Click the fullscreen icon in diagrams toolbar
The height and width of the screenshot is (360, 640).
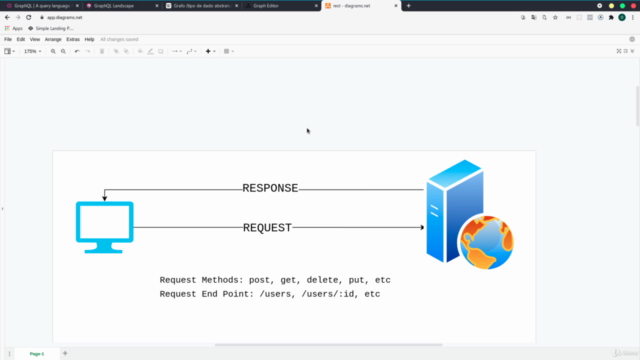coord(619,51)
